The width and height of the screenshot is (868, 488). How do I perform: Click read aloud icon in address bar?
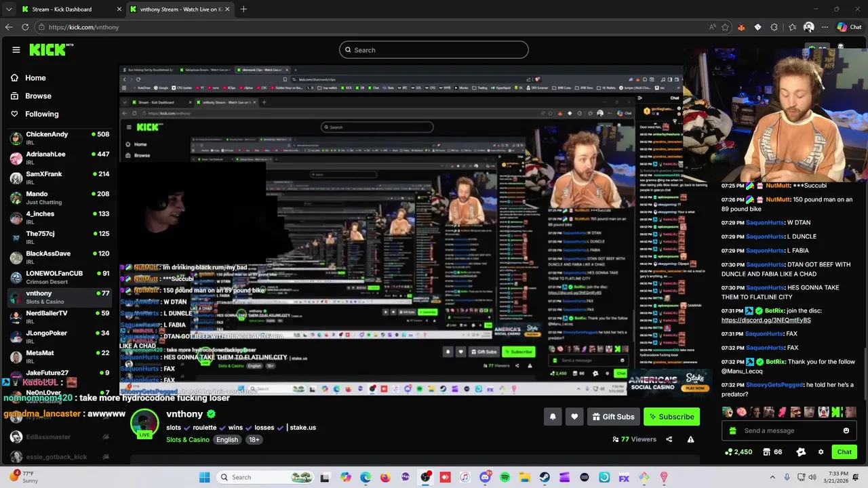[x=712, y=27]
